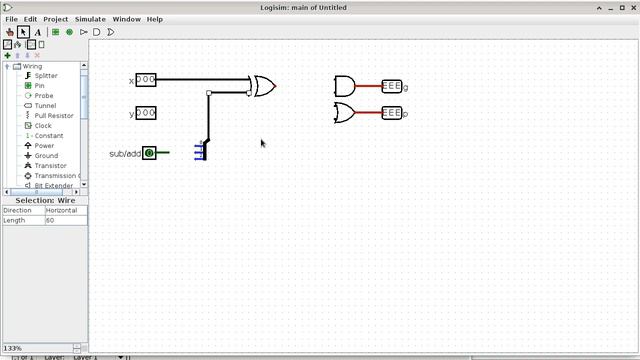Add a new circuit with green plus

click(x=7, y=55)
